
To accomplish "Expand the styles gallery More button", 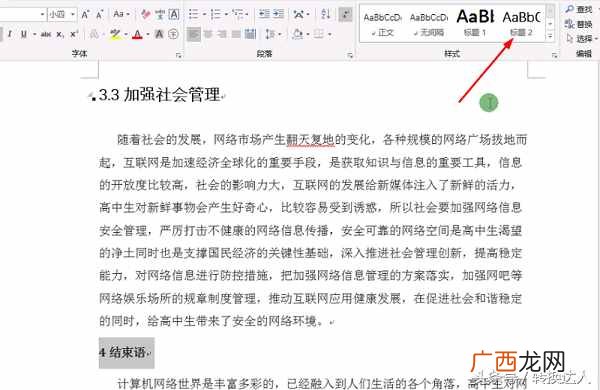I will [551, 37].
